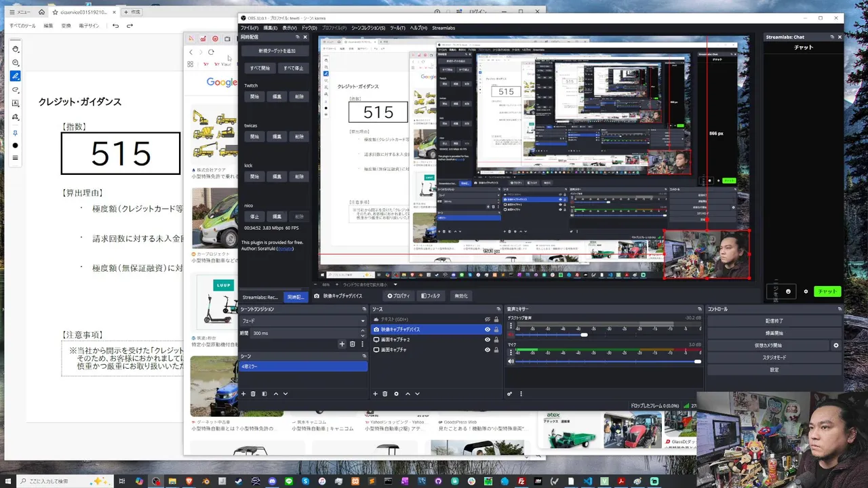
Task: Adjust the 300 ms duration stepper
Action: coord(362,333)
